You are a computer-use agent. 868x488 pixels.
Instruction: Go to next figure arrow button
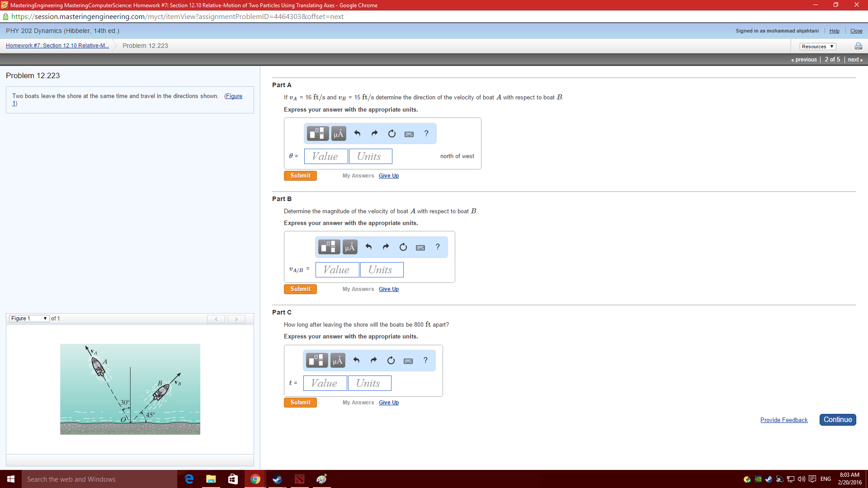click(x=236, y=319)
